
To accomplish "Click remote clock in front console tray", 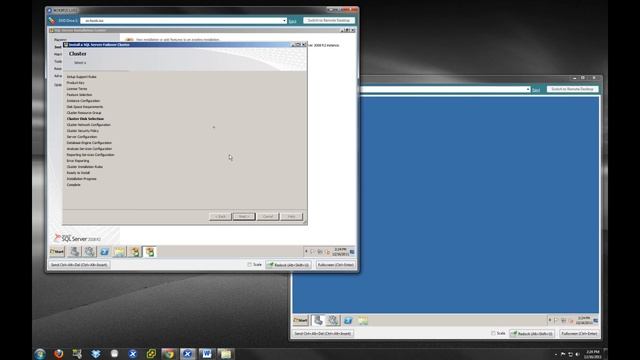I will (340, 252).
